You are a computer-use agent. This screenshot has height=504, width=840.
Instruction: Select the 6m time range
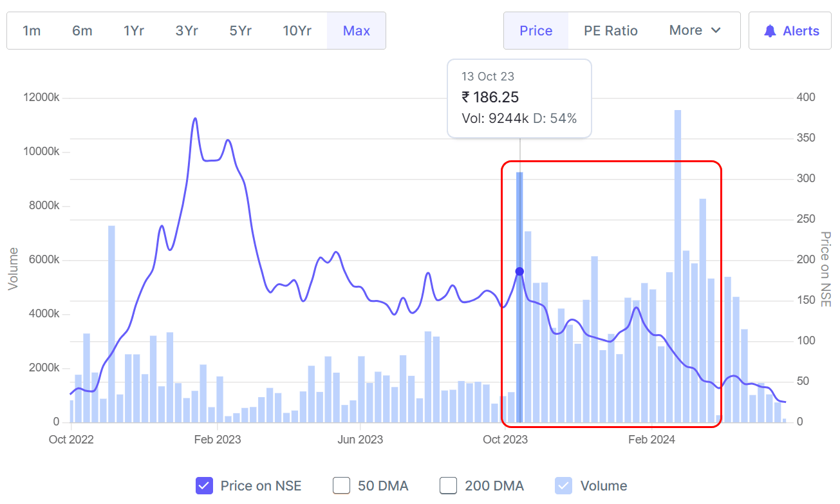pyautogui.click(x=82, y=31)
